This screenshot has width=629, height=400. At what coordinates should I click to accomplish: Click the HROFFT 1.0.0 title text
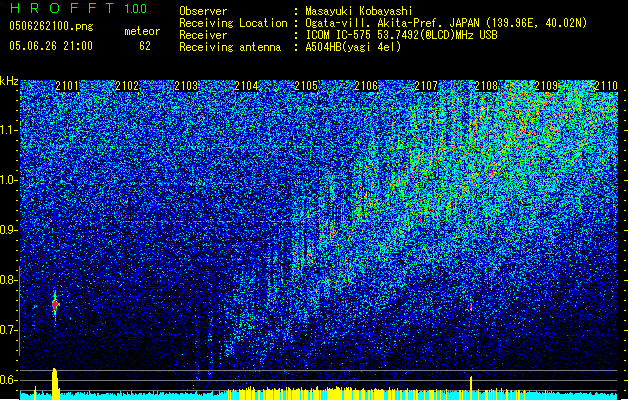click(x=78, y=8)
